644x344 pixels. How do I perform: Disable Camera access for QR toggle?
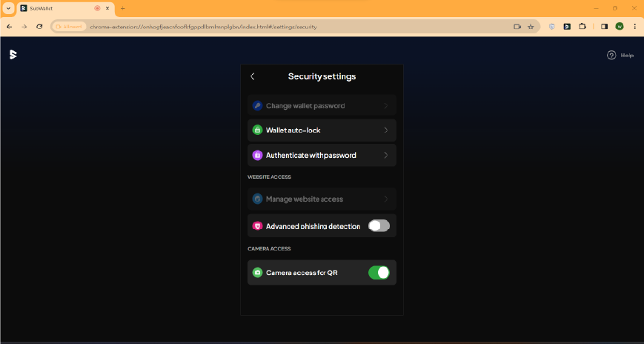pos(379,273)
